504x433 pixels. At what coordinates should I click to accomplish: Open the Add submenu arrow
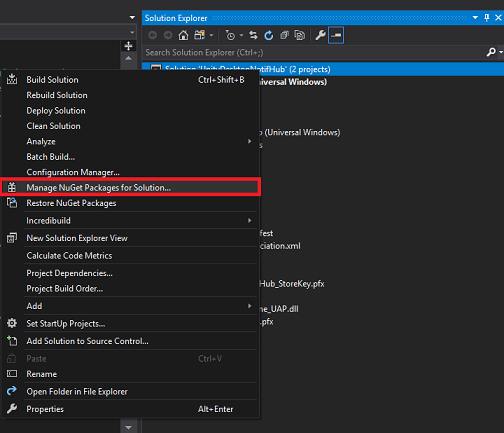[x=249, y=306]
